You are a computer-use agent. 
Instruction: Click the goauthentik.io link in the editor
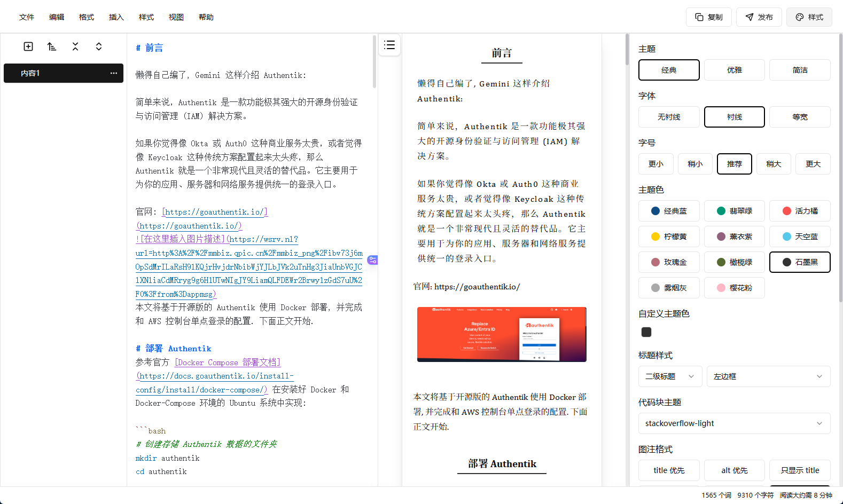tap(215, 212)
